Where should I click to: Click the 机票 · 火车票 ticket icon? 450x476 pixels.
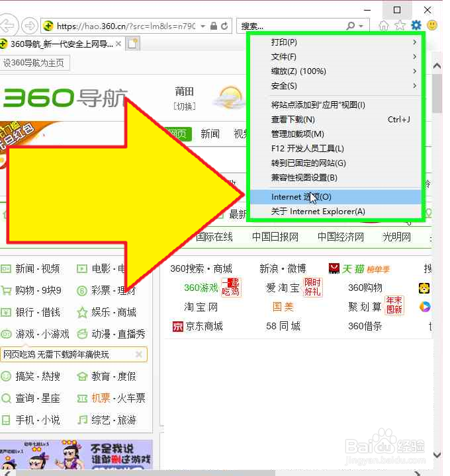pyautogui.click(x=82, y=398)
